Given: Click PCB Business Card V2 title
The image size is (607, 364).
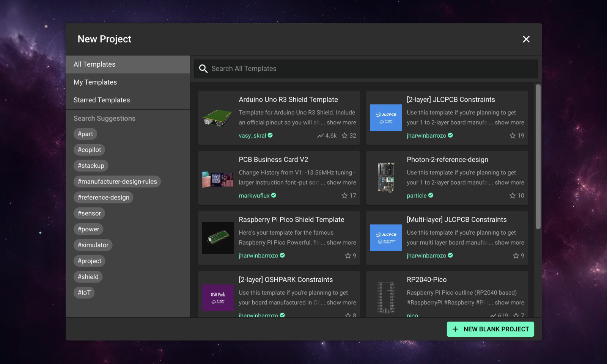Looking at the screenshot, I should tap(274, 160).
